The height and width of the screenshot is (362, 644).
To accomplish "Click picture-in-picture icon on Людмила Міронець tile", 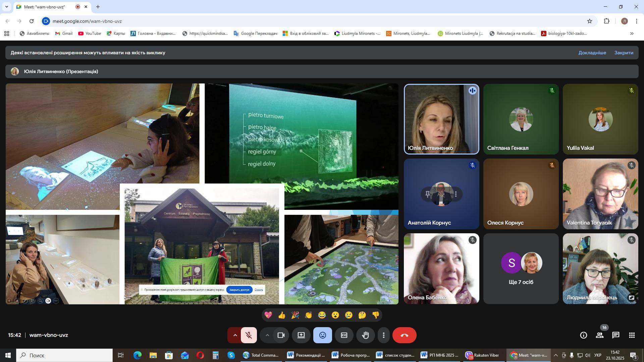I will pos(631,298).
